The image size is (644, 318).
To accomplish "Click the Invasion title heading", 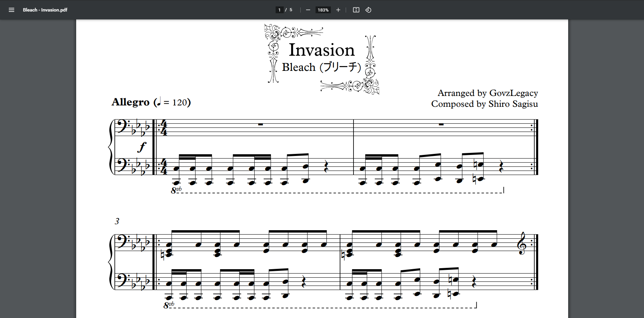I will 321,50.
